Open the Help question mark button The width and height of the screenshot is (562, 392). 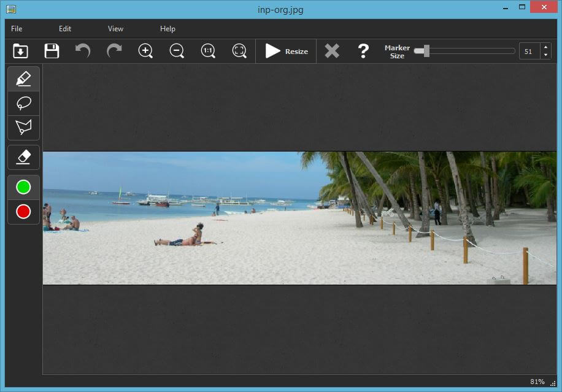pos(363,51)
